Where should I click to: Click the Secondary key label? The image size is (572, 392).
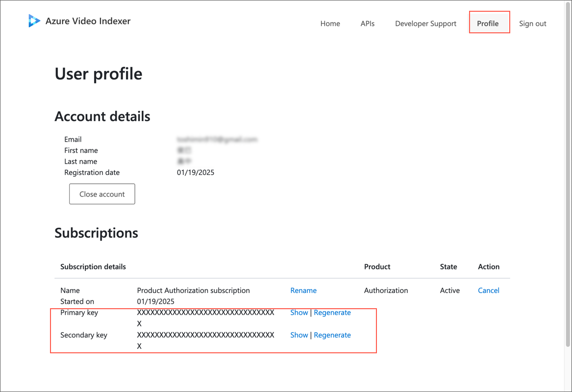click(x=84, y=335)
